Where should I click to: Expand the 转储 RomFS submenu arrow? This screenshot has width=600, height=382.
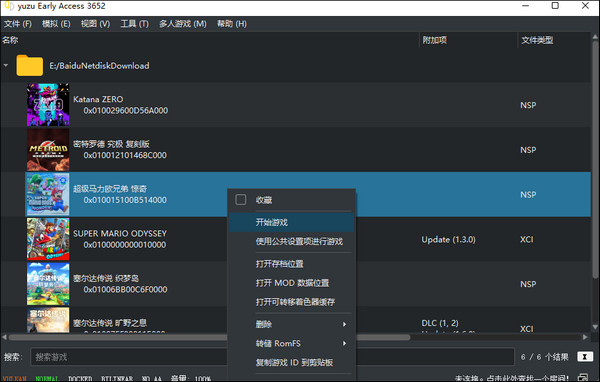(344, 343)
